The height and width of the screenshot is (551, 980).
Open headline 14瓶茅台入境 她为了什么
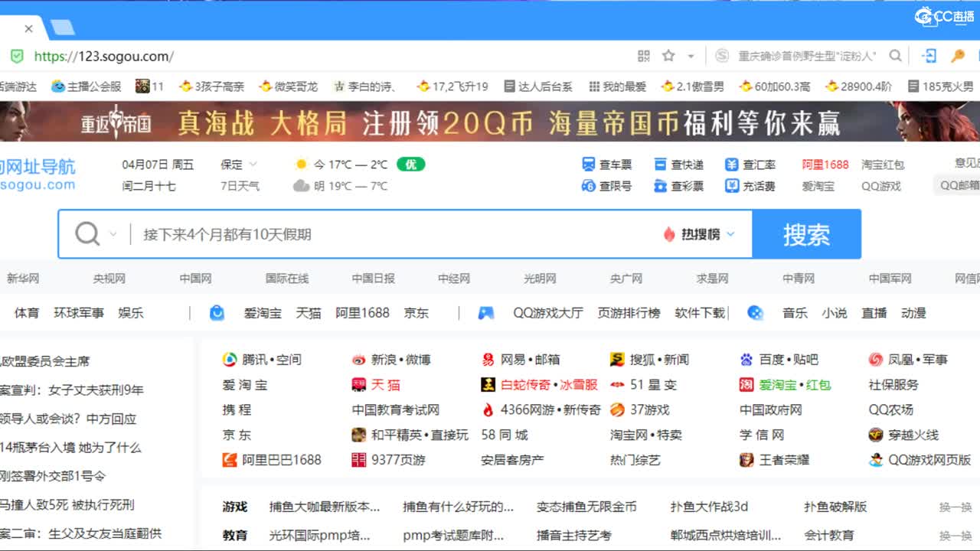[70, 448]
